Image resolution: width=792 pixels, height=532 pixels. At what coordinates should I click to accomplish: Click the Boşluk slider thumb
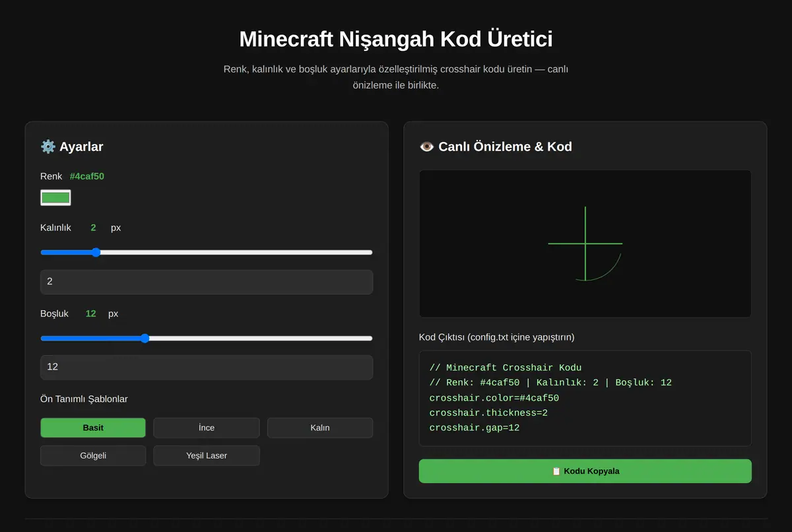click(145, 338)
